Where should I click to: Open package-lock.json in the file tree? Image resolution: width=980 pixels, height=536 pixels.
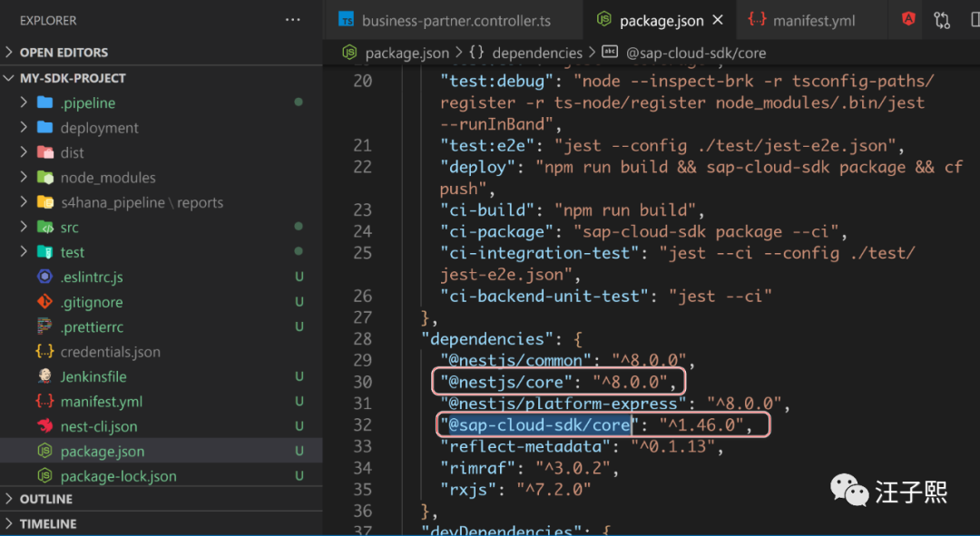[x=118, y=476]
